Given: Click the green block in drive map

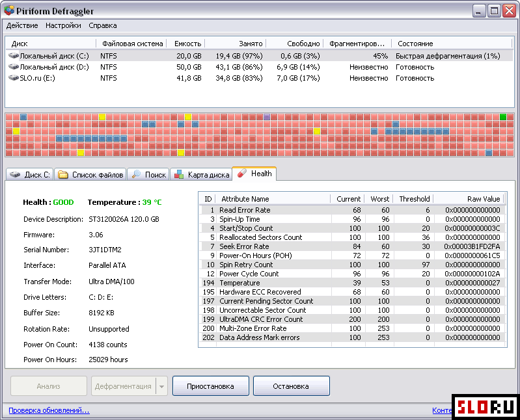Looking at the screenshot, I should [503, 117].
